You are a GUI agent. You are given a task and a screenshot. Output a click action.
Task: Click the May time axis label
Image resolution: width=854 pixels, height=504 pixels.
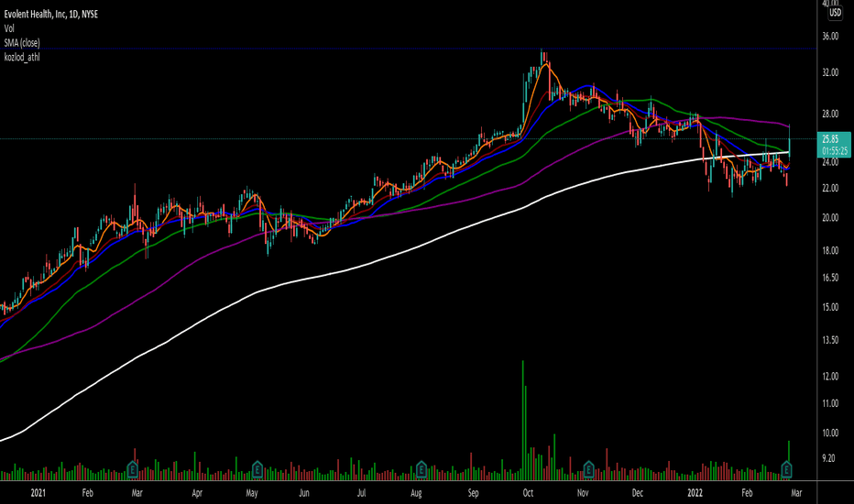[x=252, y=493]
